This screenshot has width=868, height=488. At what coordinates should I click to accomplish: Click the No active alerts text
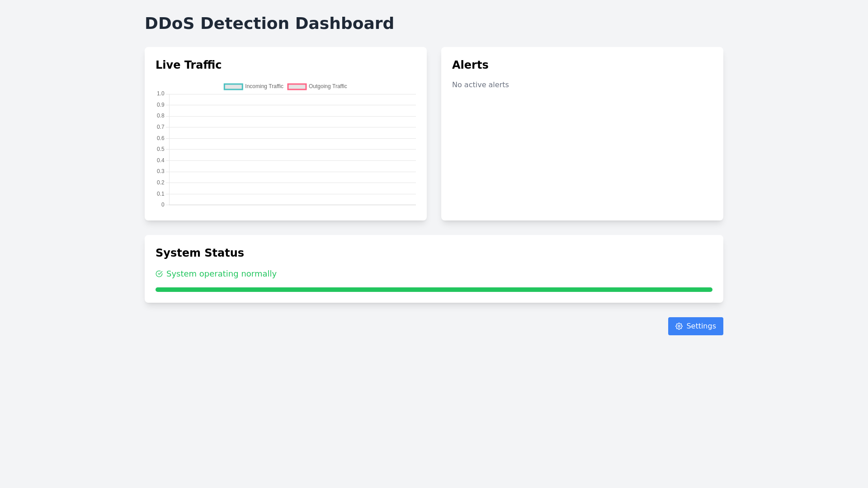click(481, 85)
